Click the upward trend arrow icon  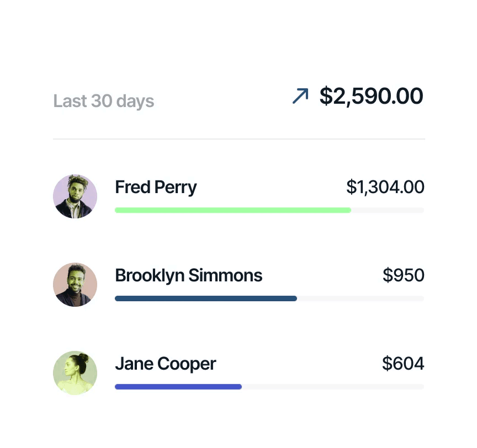pyautogui.click(x=300, y=97)
